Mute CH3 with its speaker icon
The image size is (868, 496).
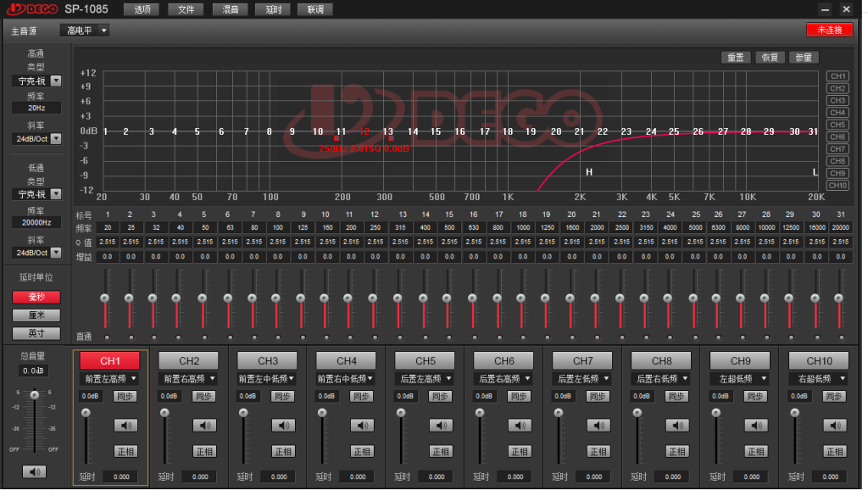(283, 425)
